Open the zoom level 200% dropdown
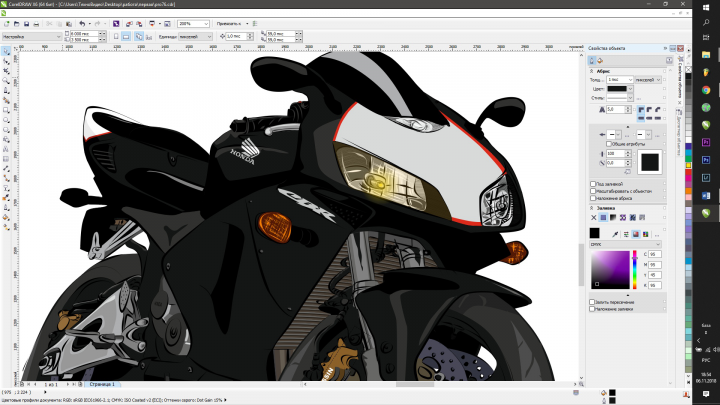 (x=206, y=24)
